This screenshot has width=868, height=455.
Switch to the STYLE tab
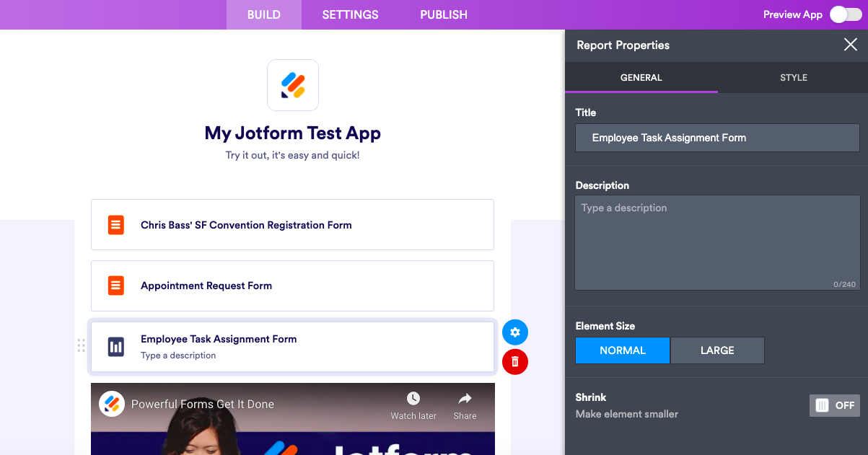tap(794, 77)
